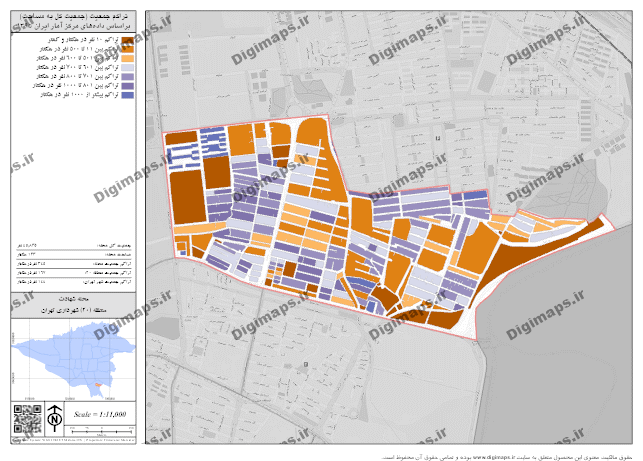Select the 'Scale = 1:11,000' text
This screenshot has width=643, height=461.
click(x=100, y=414)
